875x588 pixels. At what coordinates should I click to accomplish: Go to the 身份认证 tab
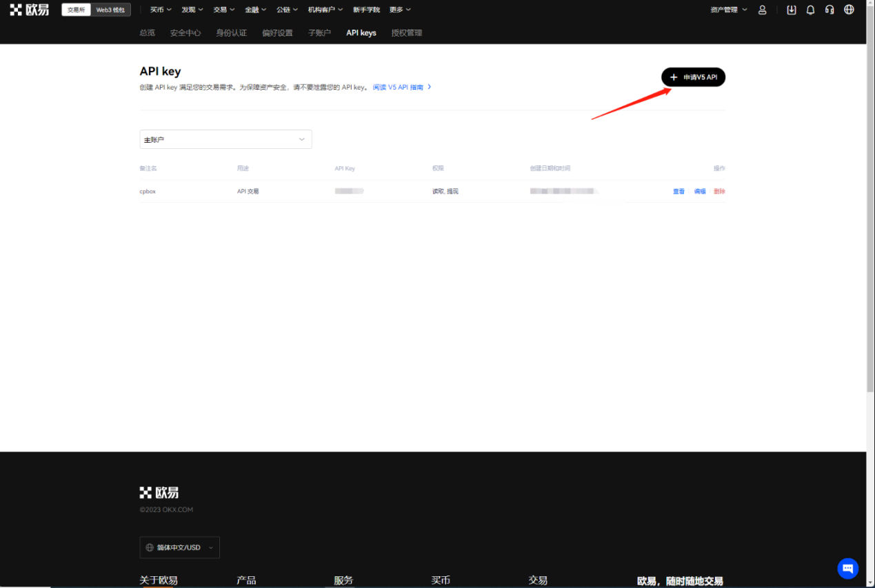pos(231,32)
